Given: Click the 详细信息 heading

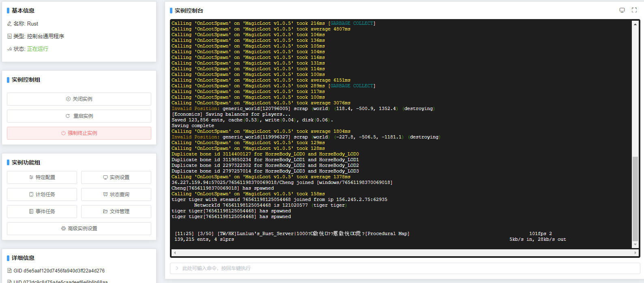Looking at the screenshot, I should pyautogui.click(x=23, y=258).
